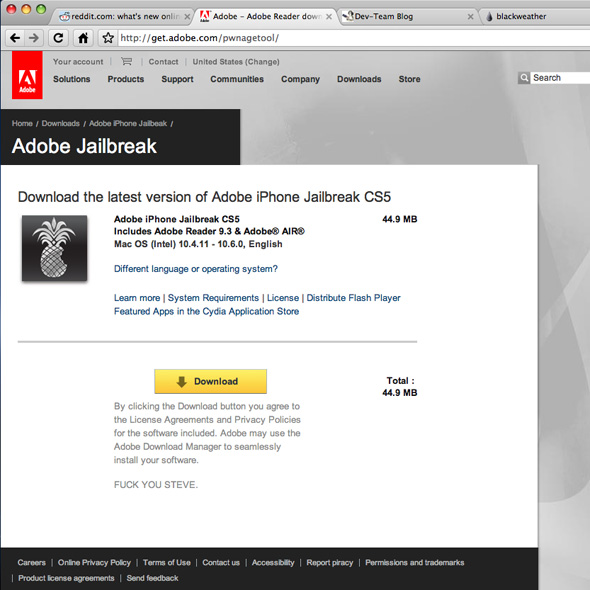The height and width of the screenshot is (590, 590).
Task: Open the Learn more link
Action: point(137,298)
